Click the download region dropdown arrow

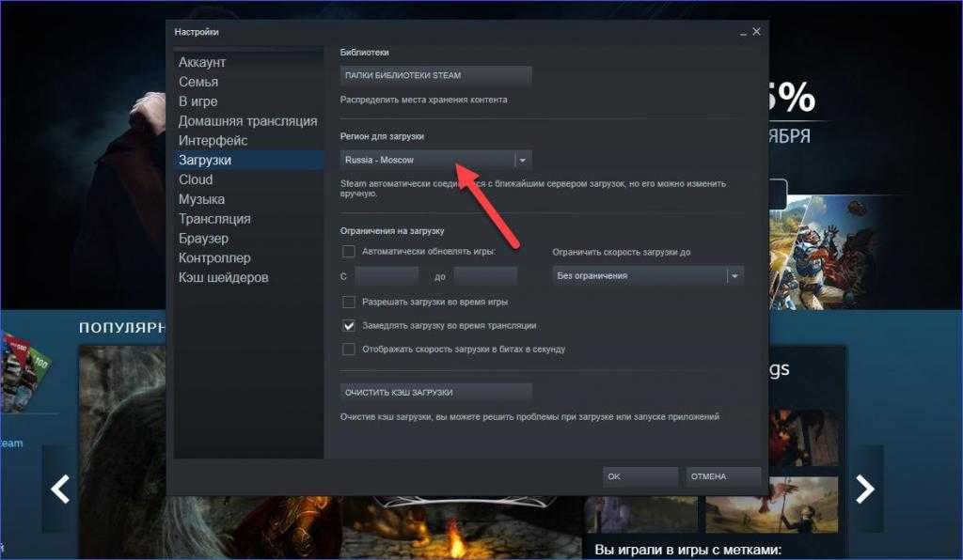pos(523,160)
